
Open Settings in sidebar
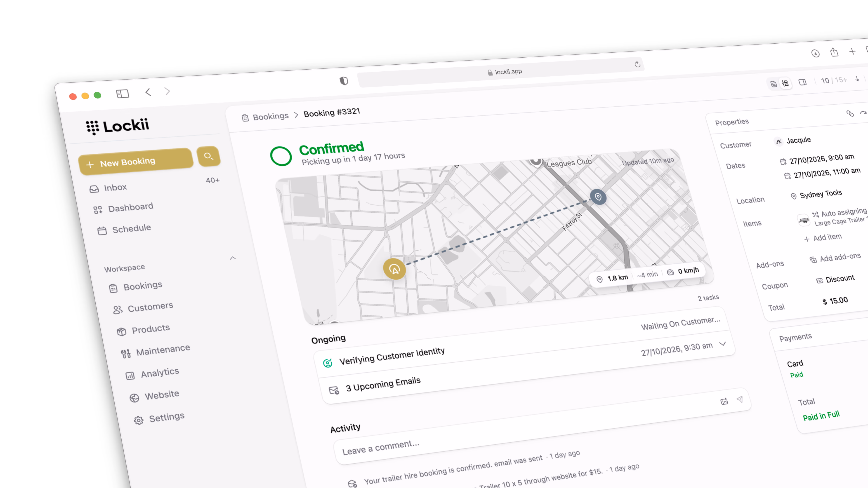(159, 418)
